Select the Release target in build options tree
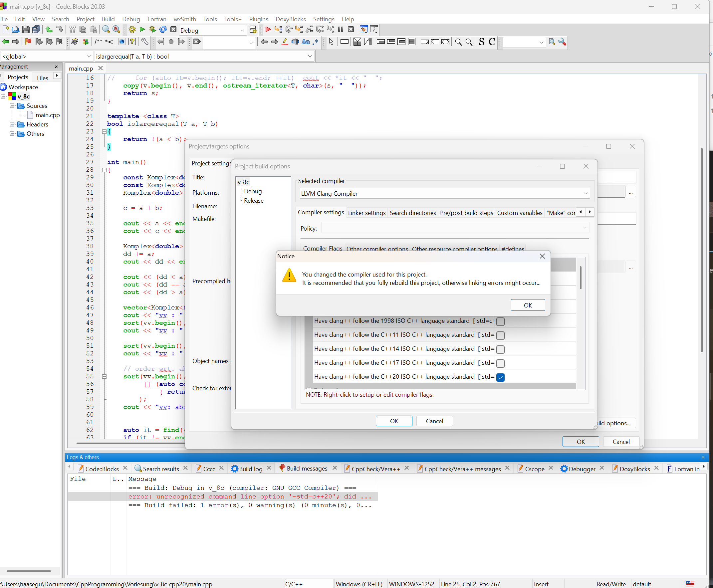The width and height of the screenshot is (713, 588). tap(253, 201)
